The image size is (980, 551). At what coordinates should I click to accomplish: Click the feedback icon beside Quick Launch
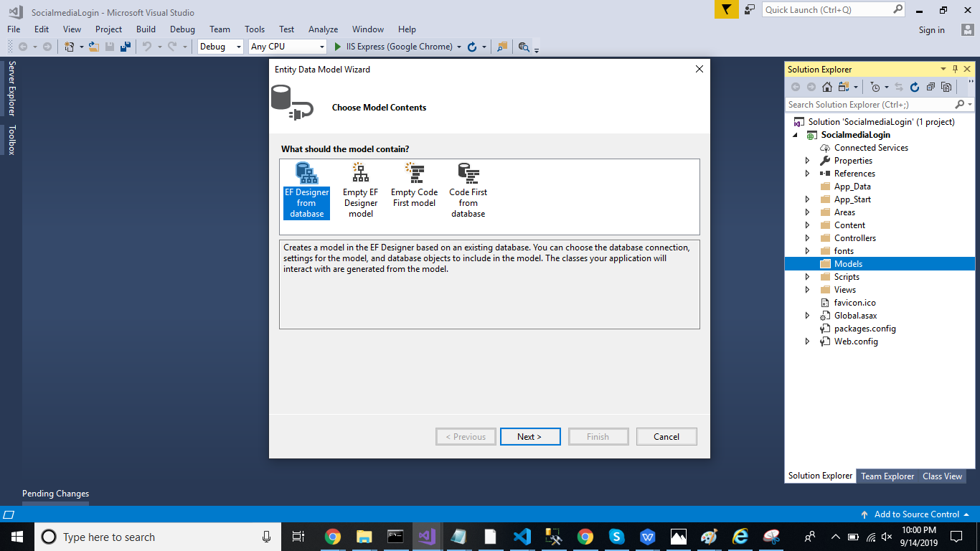750,9
